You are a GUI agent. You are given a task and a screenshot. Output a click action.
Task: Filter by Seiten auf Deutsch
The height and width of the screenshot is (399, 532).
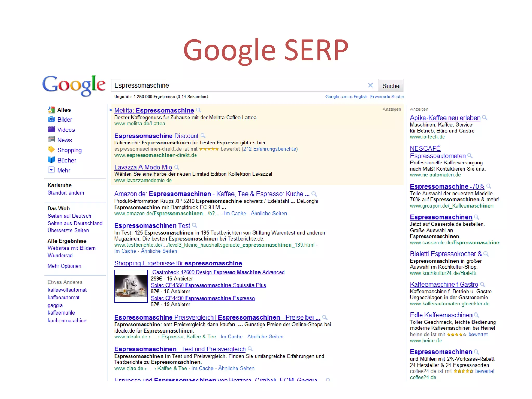[x=69, y=216]
